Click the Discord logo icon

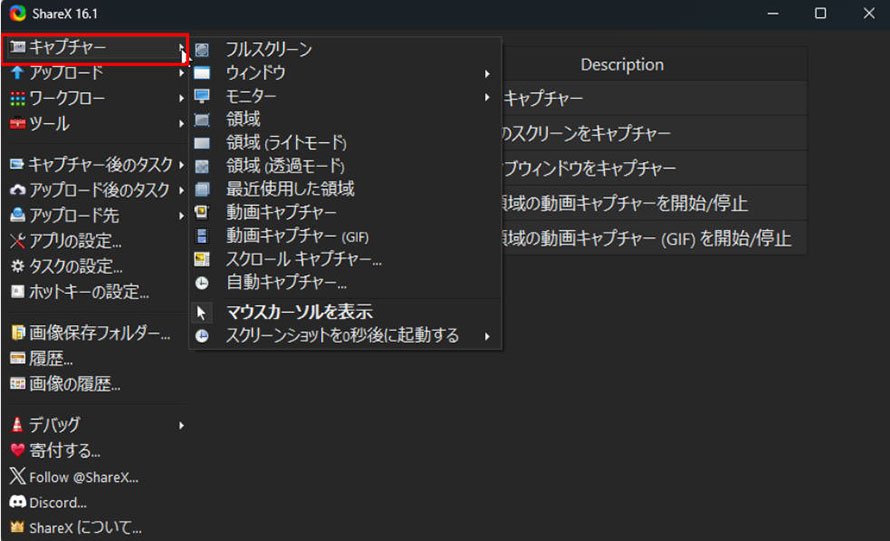(x=18, y=502)
